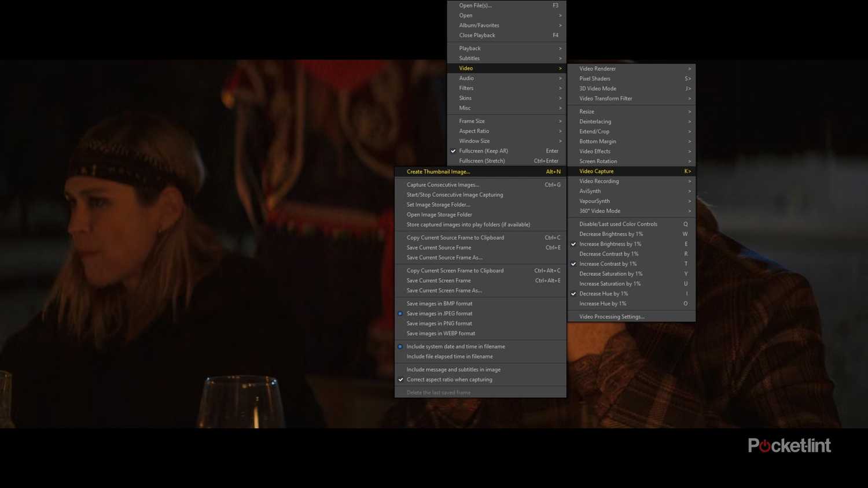Screen dimensions: 868x488
Task: Choose Capture Consecutive Images option
Action: (443, 185)
